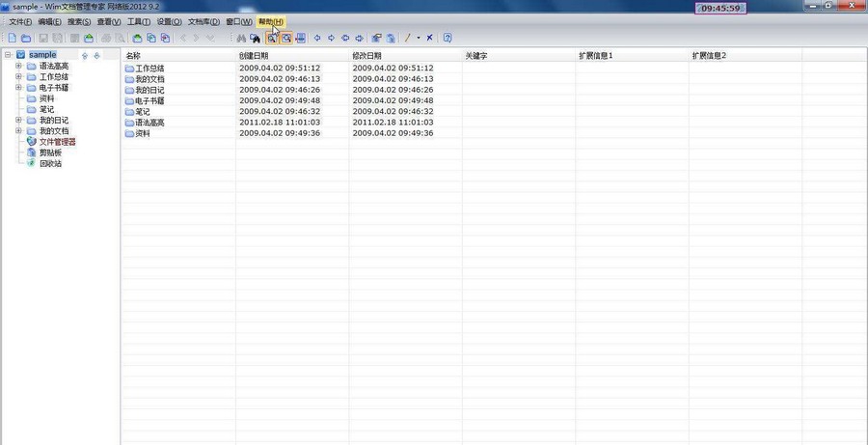
Task: Click the down arrow beside sample root
Action: pos(96,55)
